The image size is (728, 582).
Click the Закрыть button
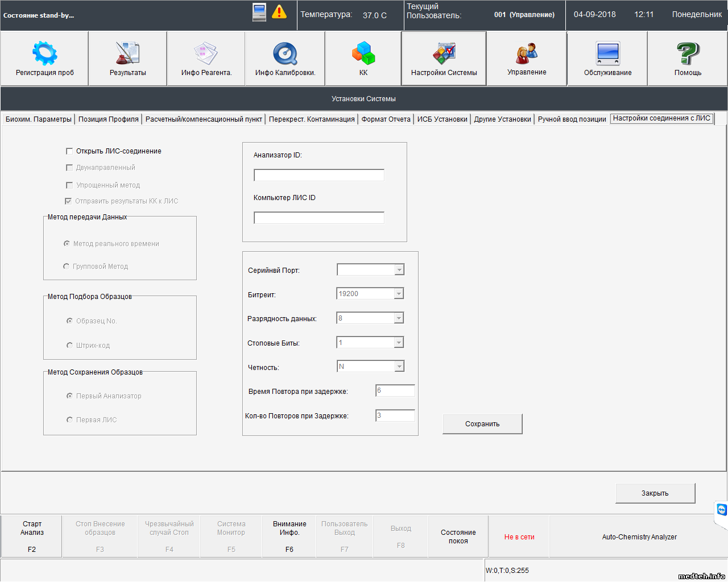pos(655,493)
